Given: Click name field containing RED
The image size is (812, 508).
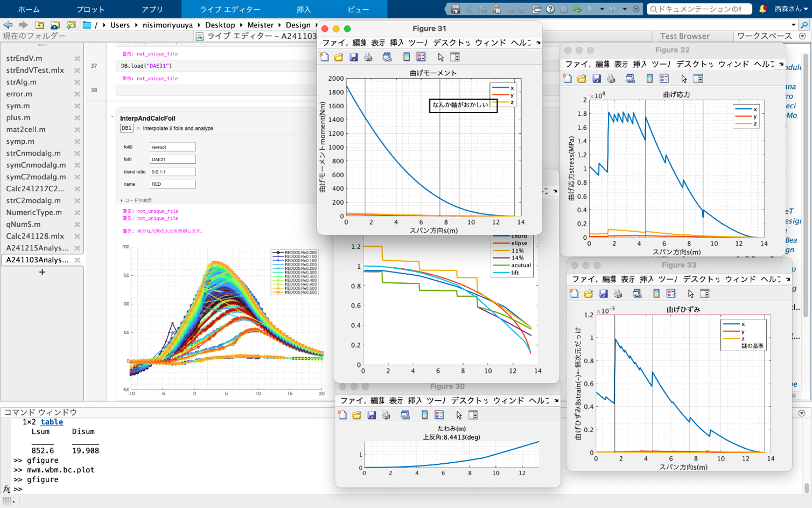Looking at the screenshot, I should point(172,184).
